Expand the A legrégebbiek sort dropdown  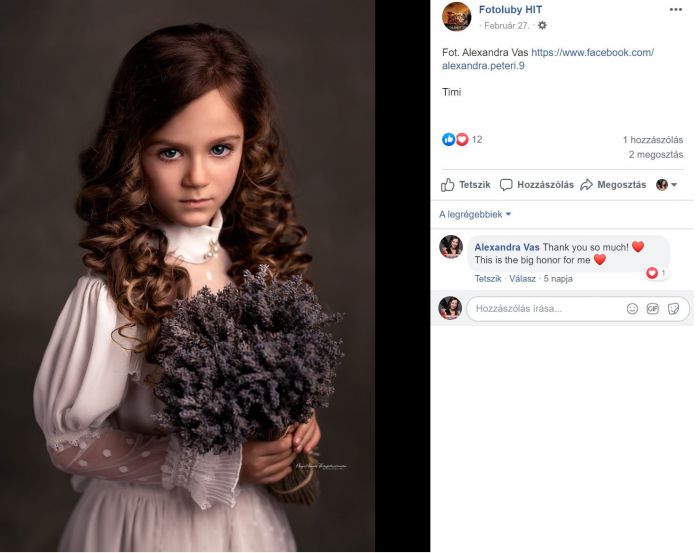[475, 215]
